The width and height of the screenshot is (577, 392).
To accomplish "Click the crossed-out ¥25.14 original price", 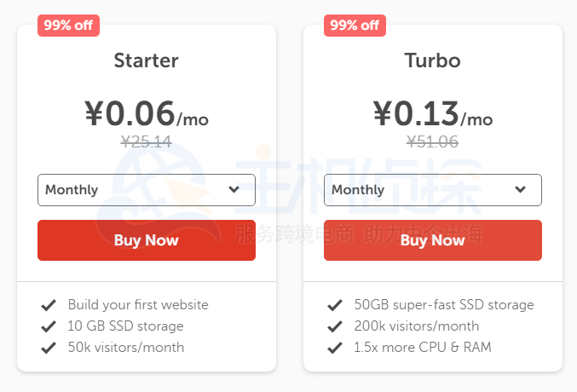I will (x=147, y=142).
